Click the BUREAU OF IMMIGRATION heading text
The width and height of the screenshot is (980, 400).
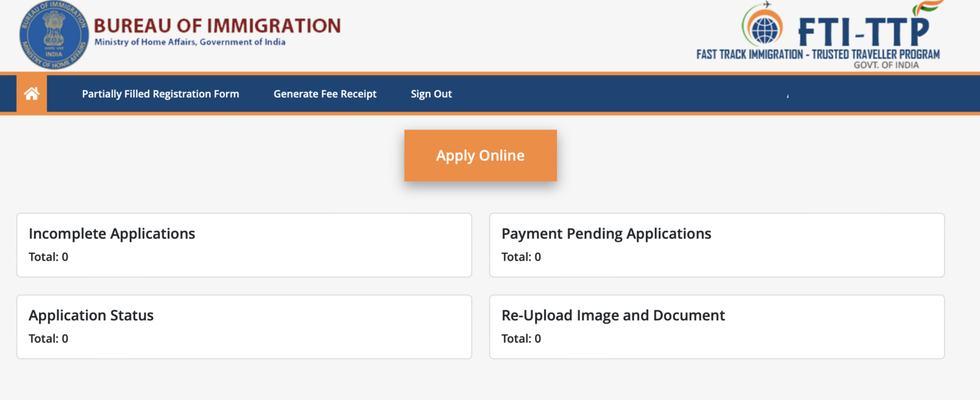[218, 26]
